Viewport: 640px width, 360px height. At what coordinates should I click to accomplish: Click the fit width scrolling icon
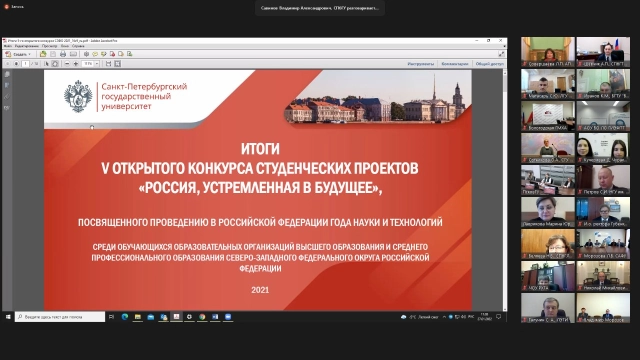[109, 64]
